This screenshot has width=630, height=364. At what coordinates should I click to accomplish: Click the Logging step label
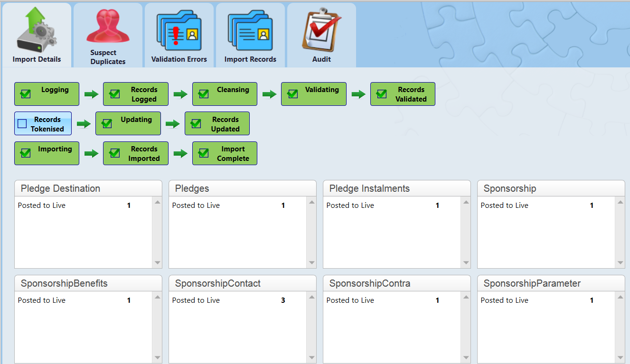point(55,90)
